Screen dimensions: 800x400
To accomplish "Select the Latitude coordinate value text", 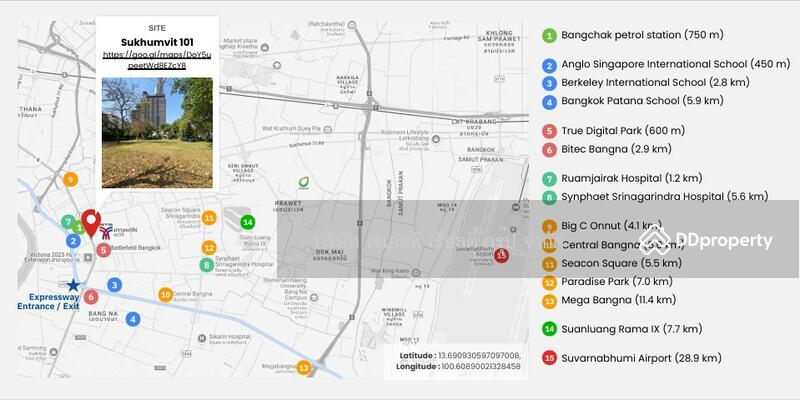I will pos(480,355).
